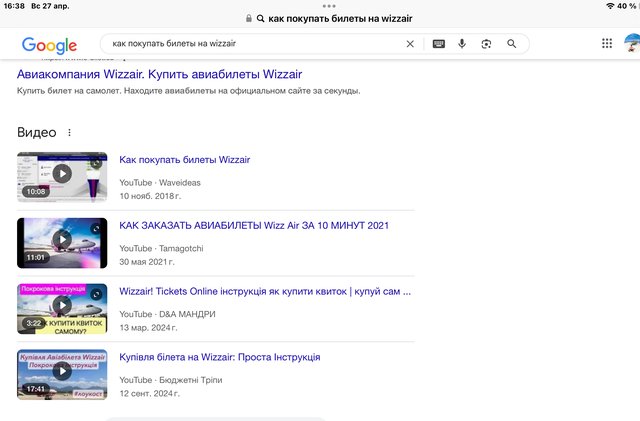640x421 pixels.
Task: Tap the preview icon on Tamagotchi thumbnail
Action: 96,229
